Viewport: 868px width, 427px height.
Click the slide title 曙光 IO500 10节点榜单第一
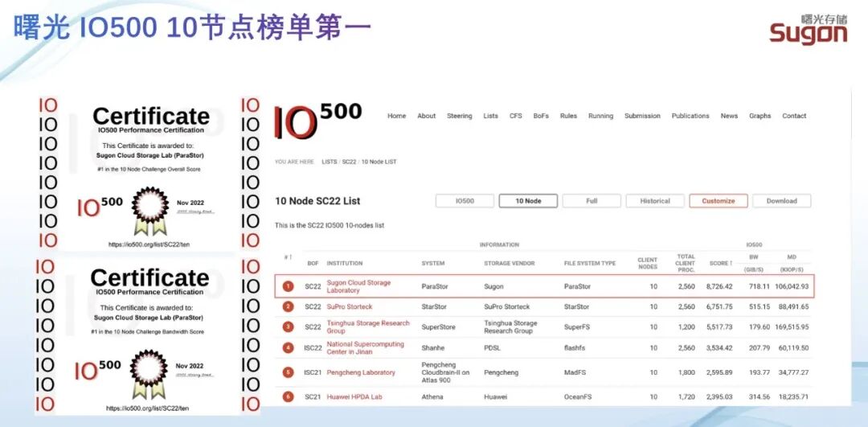192,28
